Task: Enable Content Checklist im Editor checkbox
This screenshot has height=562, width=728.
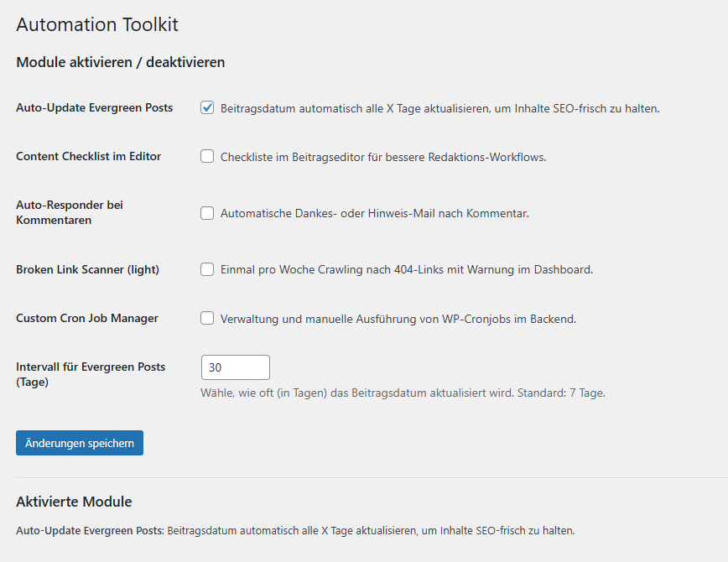Action: click(x=207, y=156)
